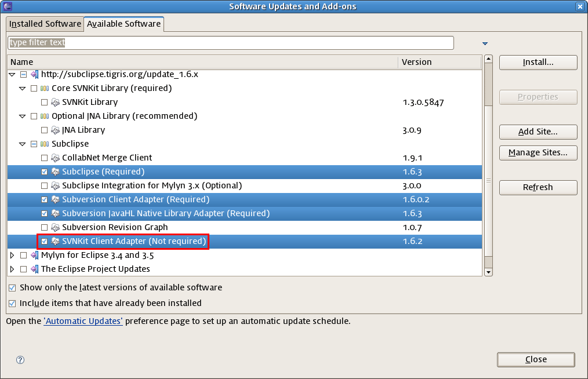Click the plug-in icon next to SVNKit Library
The image size is (588, 379).
click(55, 103)
